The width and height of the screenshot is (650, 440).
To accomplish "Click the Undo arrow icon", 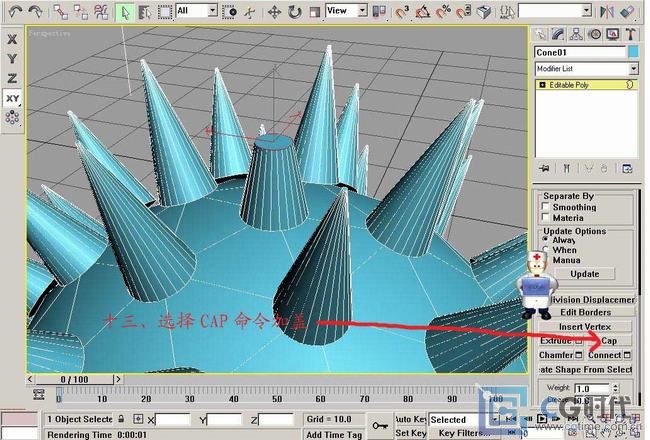I will [13, 12].
